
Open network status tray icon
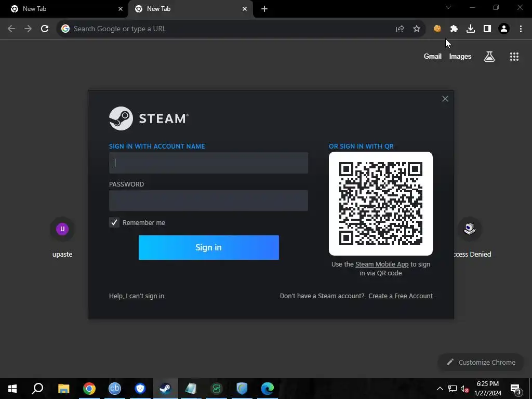pyautogui.click(x=453, y=389)
